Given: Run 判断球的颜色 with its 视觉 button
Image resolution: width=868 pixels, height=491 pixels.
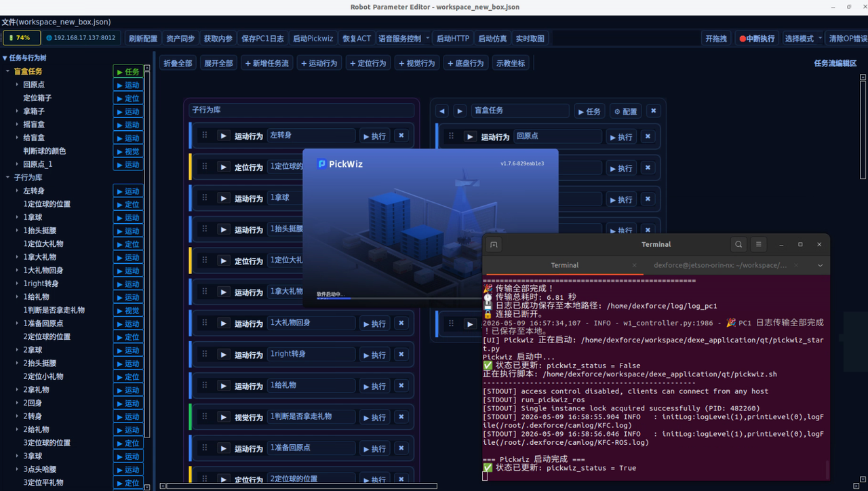Looking at the screenshot, I should pyautogui.click(x=128, y=151).
